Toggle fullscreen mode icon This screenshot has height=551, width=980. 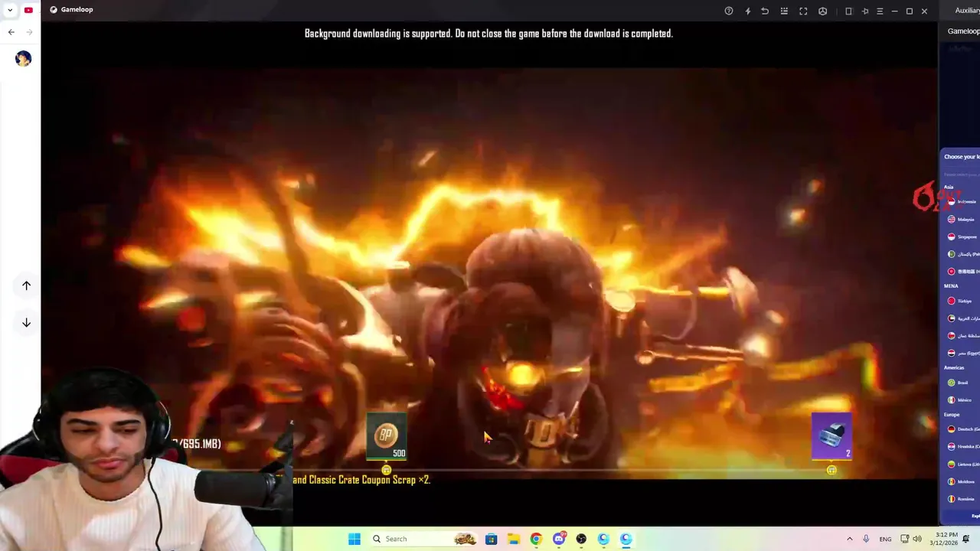point(803,11)
